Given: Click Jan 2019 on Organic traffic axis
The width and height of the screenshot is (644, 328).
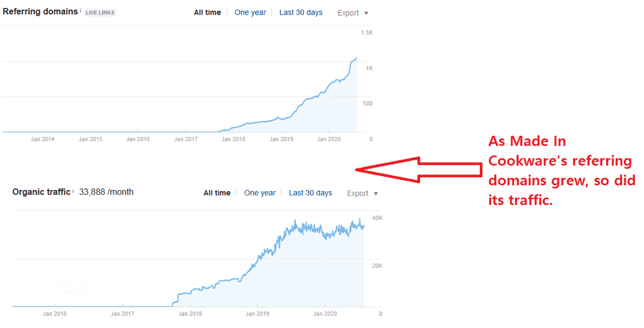Looking at the screenshot, I should coord(257,314).
